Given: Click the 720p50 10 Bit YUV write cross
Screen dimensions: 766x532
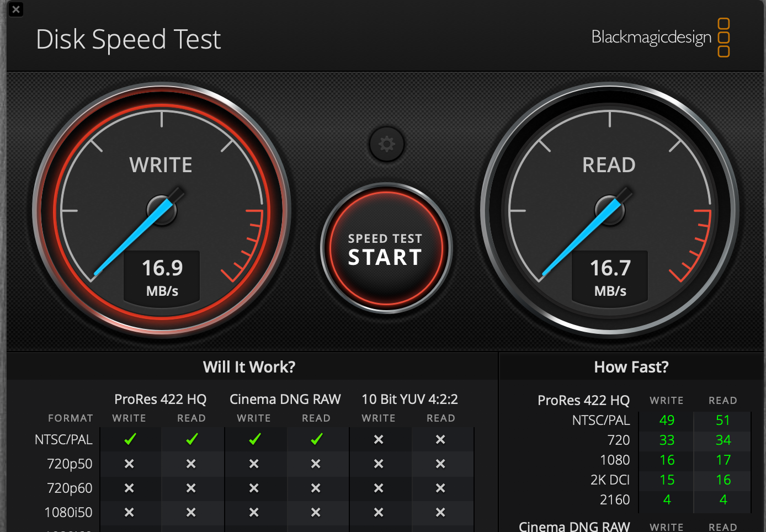Looking at the screenshot, I should click(379, 464).
